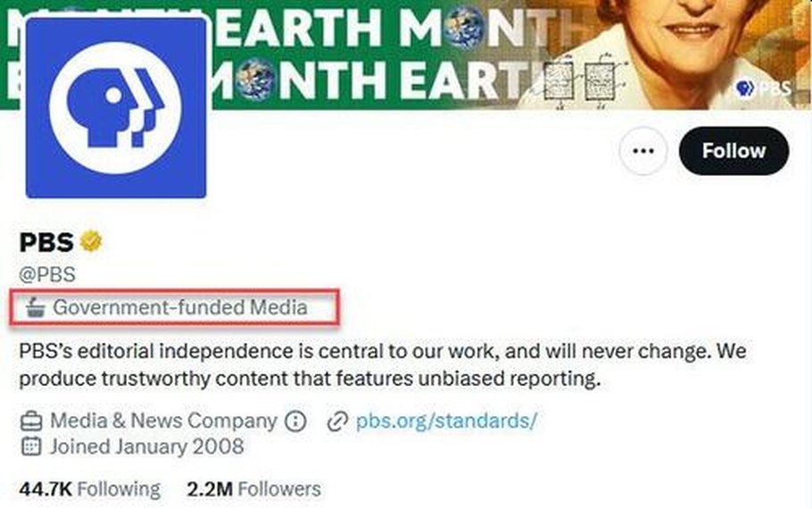View the 44.7K Following list
The height and width of the screenshot is (509, 812).
click(x=89, y=488)
